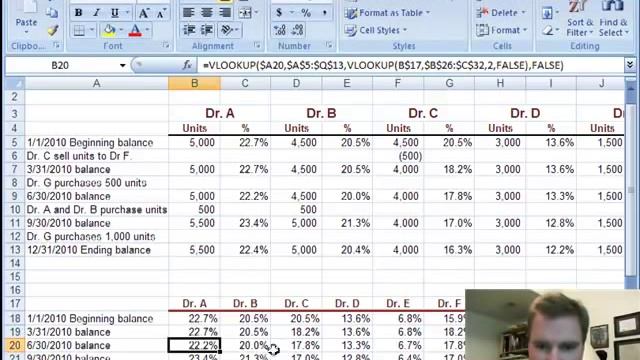Click Merge & Center icon
The width and height of the screenshot is (640, 360).
pos(245,13)
